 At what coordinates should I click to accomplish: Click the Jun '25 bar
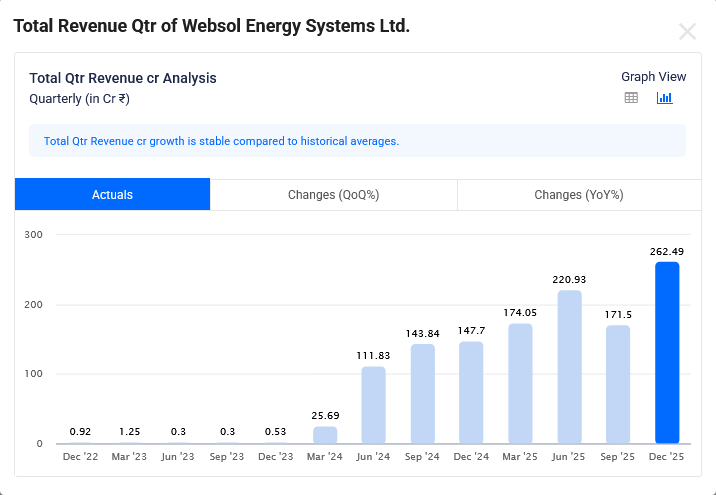(569, 367)
